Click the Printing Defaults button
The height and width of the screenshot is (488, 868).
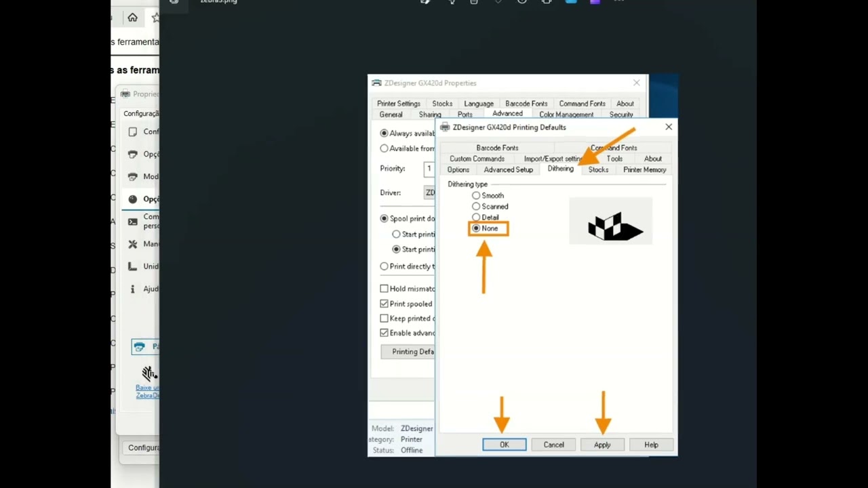click(x=408, y=352)
